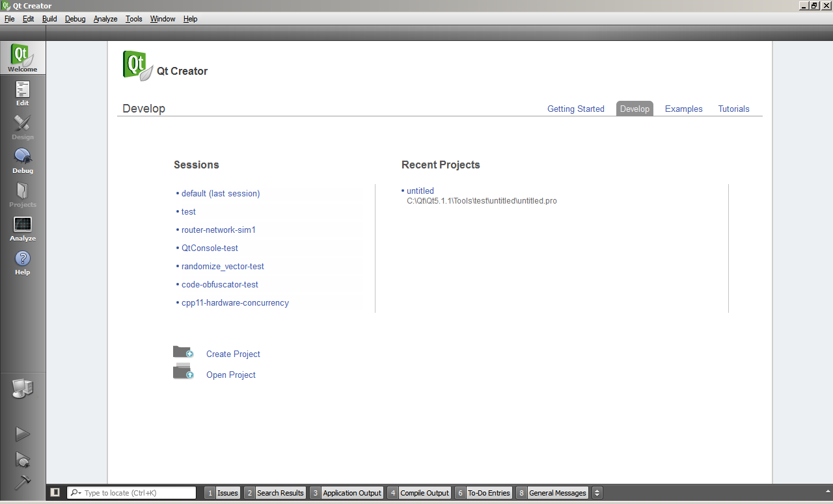
Task: Click the untitled.pro project path text
Action: [482, 201]
